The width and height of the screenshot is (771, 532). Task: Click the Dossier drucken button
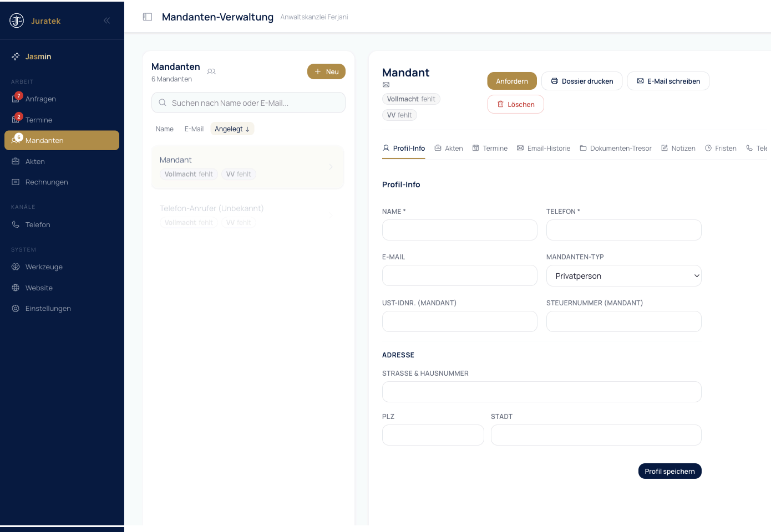(582, 81)
